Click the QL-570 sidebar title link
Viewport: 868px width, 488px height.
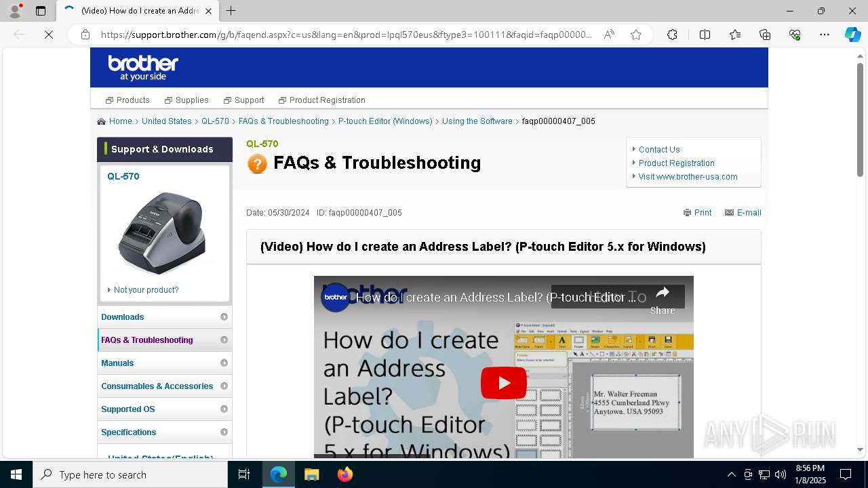click(x=123, y=176)
